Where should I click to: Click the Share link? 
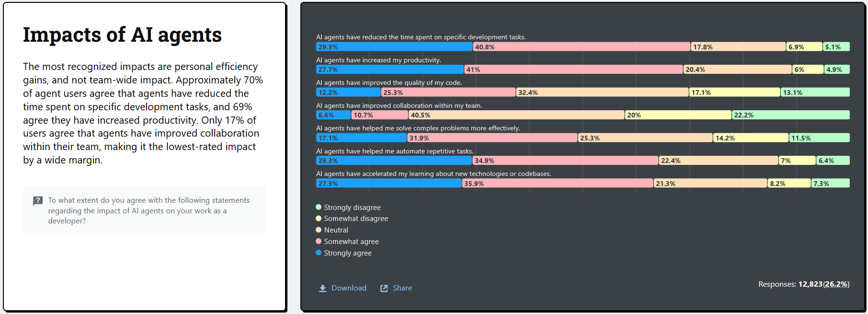(402, 288)
